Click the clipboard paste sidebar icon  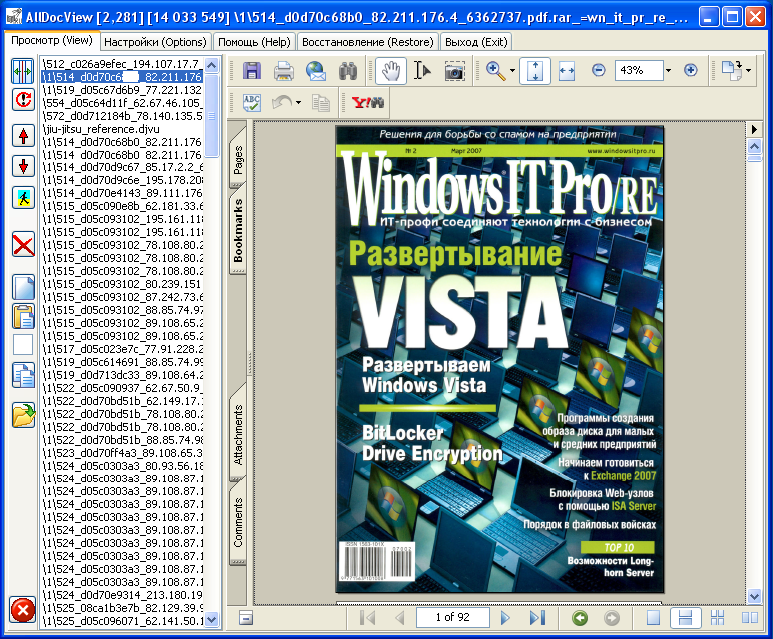[x=23, y=317]
